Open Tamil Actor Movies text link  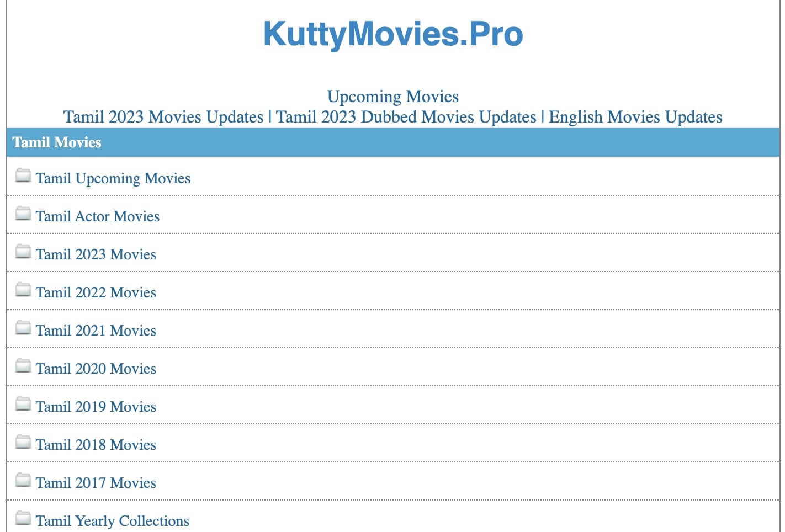[x=98, y=216]
